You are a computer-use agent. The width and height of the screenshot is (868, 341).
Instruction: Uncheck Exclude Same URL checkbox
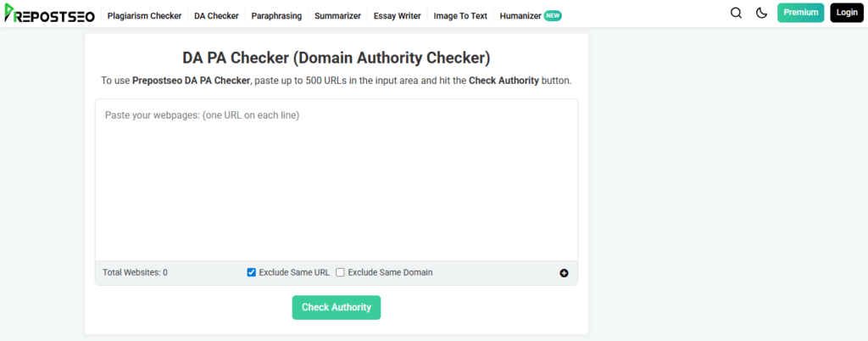coord(251,272)
